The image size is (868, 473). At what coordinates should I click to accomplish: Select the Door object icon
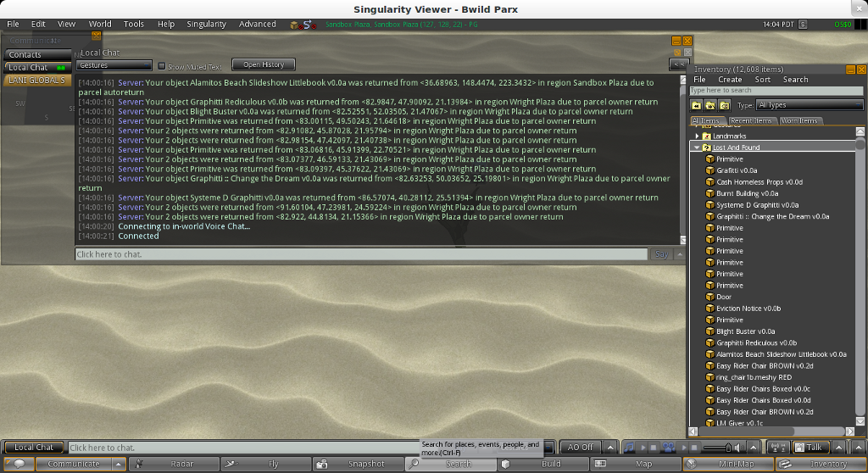709,297
